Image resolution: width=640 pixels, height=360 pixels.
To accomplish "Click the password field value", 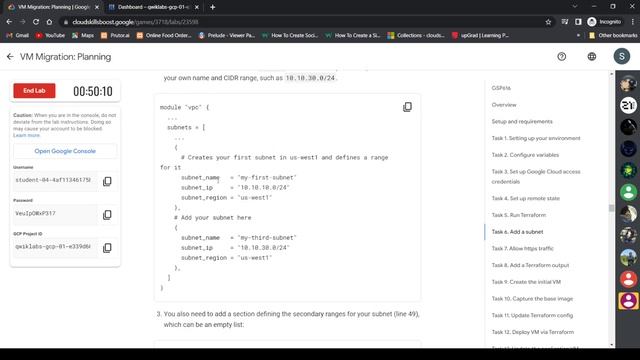I will [56, 213].
